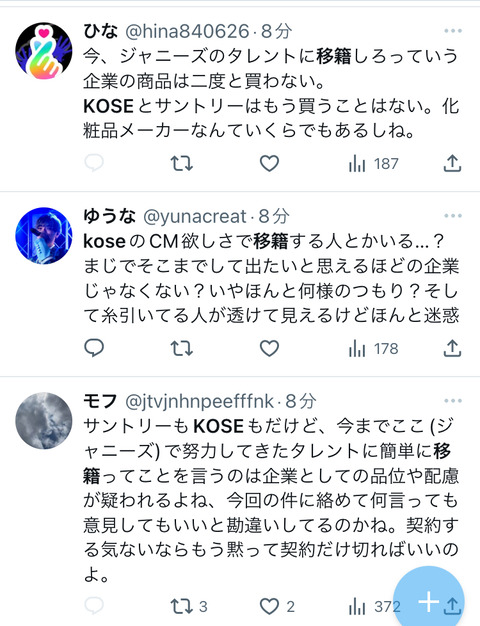Reply to モフ's tweet
Screen dimensions: 480x626
click(94, 606)
